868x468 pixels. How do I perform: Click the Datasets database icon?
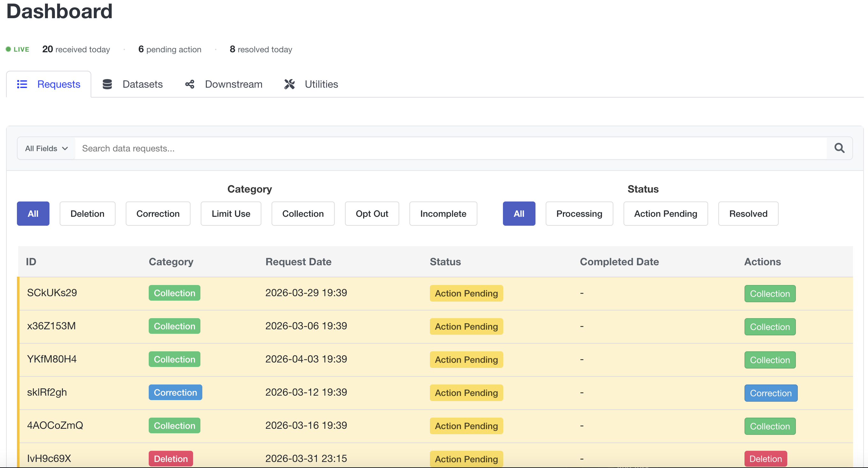pyautogui.click(x=107, y=84)
